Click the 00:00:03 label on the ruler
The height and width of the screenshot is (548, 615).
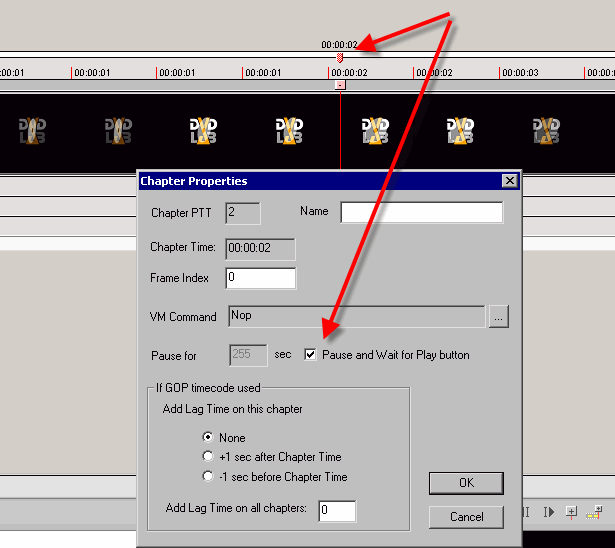(x=520, y=73)
